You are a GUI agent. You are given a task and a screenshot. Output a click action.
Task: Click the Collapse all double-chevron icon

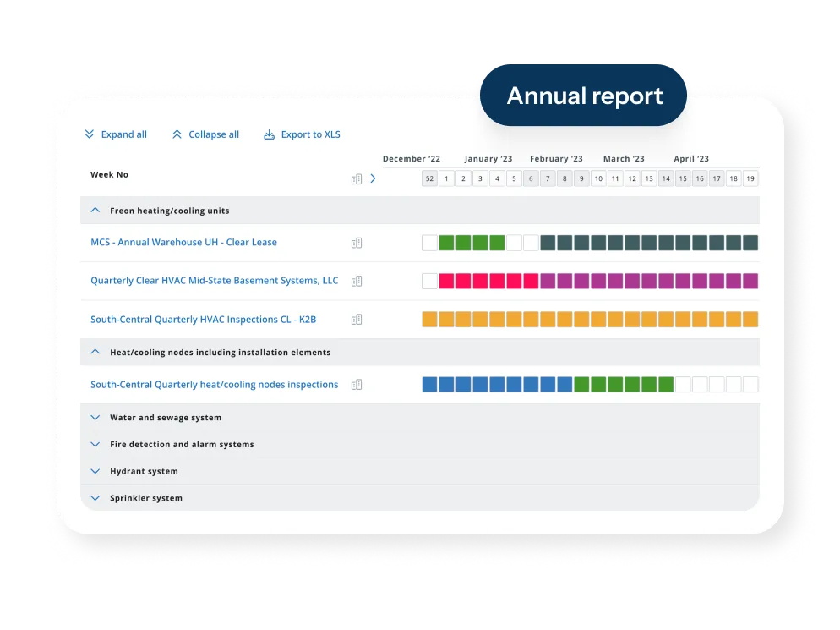coord(177,134)
